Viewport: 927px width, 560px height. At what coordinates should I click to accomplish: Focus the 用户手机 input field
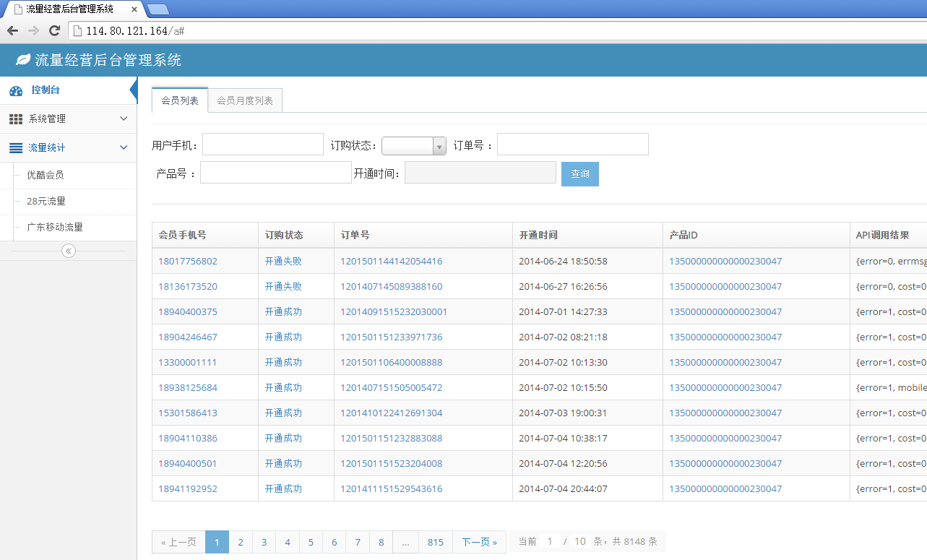pyautogui.click(x=263, y=145)
